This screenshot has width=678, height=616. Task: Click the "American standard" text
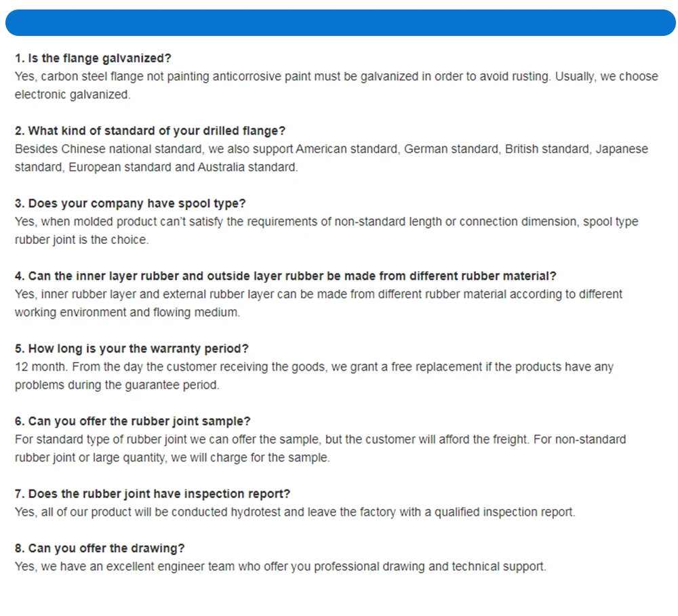click(x=346, y=149)
